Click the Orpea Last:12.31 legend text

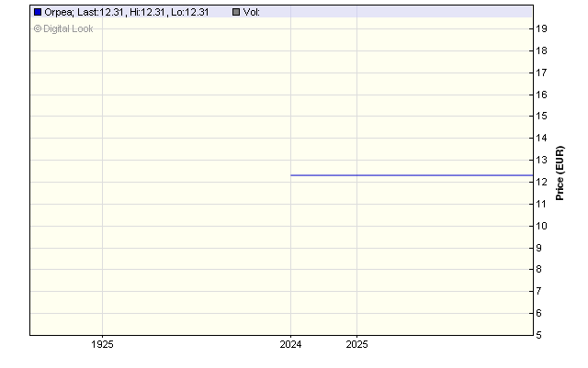pyautogui.click(x=127, y=12)
